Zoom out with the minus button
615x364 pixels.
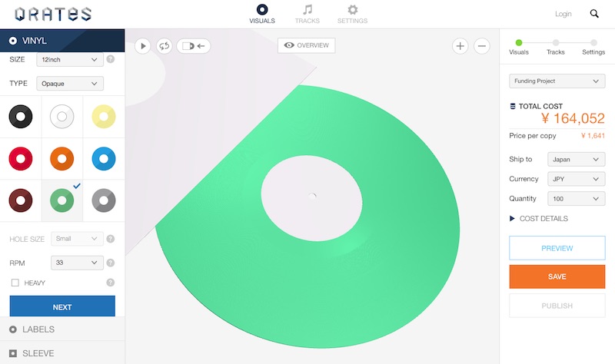click(482, 46)
